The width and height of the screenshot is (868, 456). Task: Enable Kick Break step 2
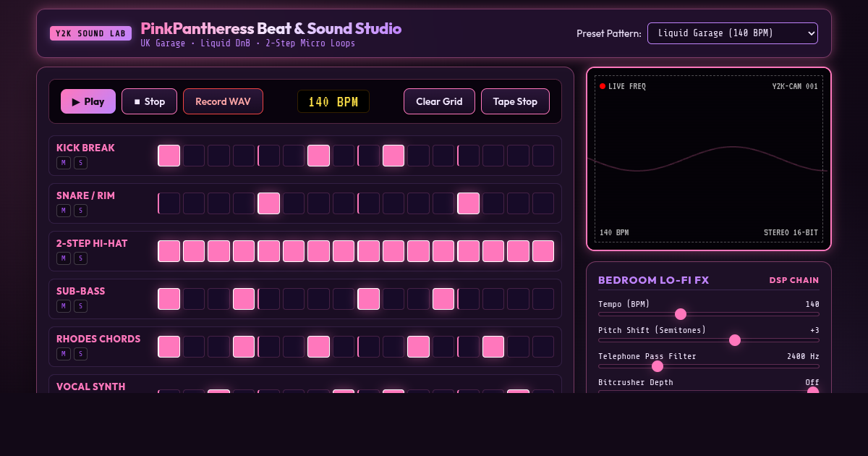tap(194, 156)
